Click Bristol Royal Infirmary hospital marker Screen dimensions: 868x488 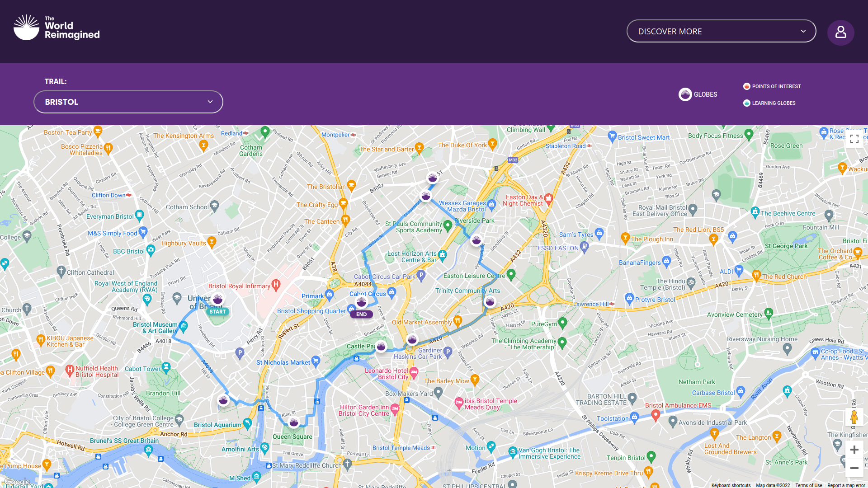tap(276, 285)
